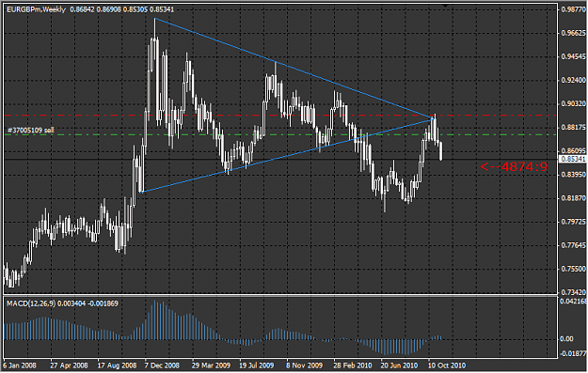This screenshot has height=373, width=588.
Task: Select the lower ascending blue trendline
Action: click(287, 155)
